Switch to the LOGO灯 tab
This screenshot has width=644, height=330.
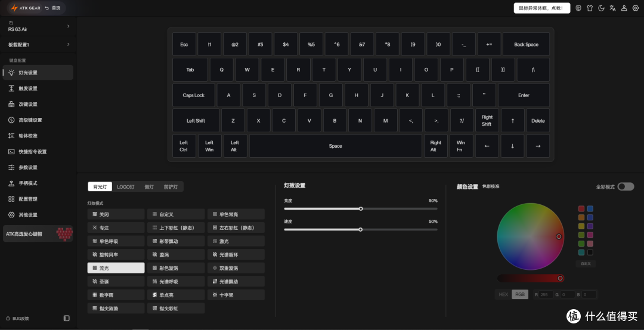[126, 187]
